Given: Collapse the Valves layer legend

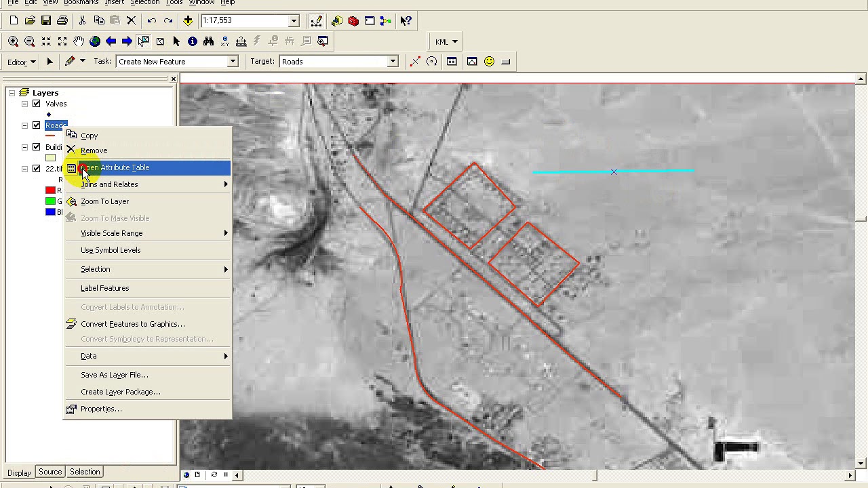Looking at the screenshot, I should pyautogui.click(x=25, y=104).
